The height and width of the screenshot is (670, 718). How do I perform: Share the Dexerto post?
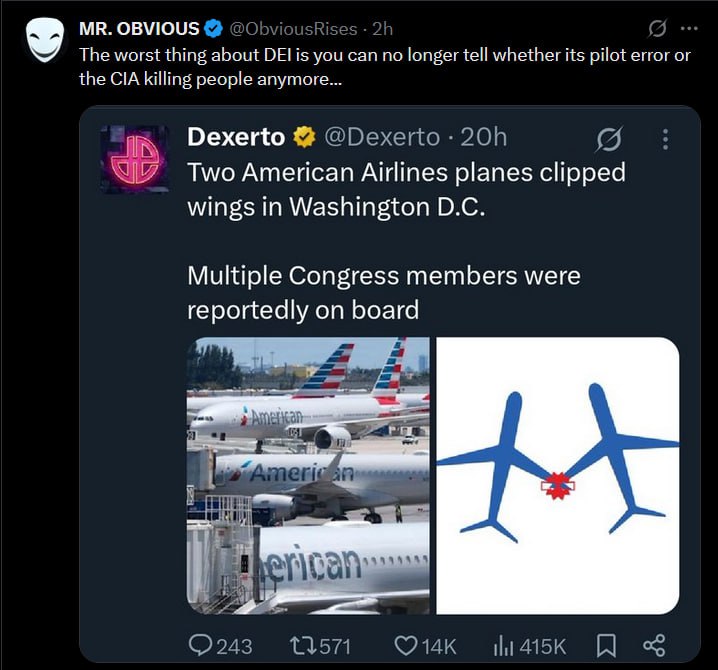tap(654, 646)
